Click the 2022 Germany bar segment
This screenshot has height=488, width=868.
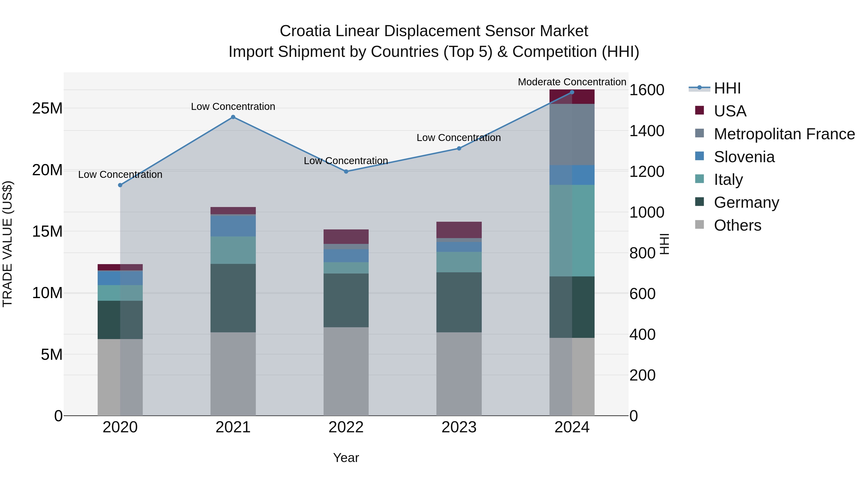click(346, 301)
